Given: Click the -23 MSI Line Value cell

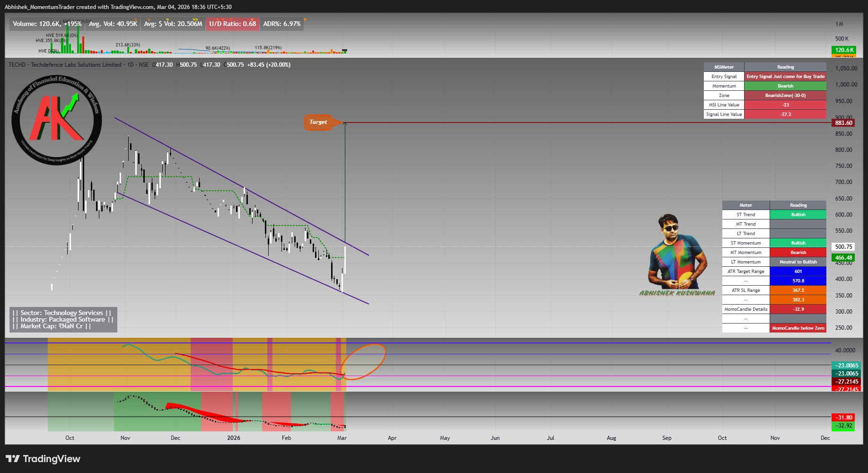Looking at the screenshot, I should coord(785,105).
